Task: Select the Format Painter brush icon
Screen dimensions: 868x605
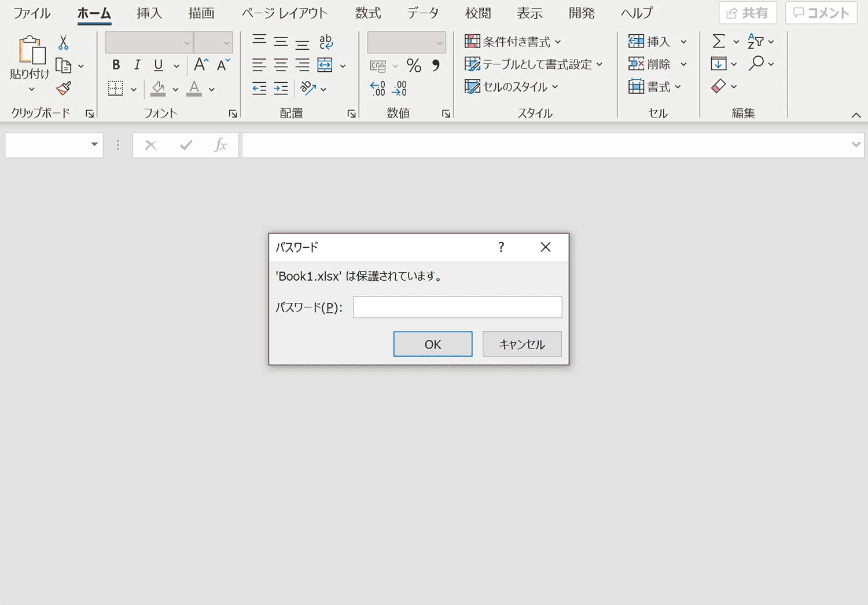Action: tap(64, 88)
